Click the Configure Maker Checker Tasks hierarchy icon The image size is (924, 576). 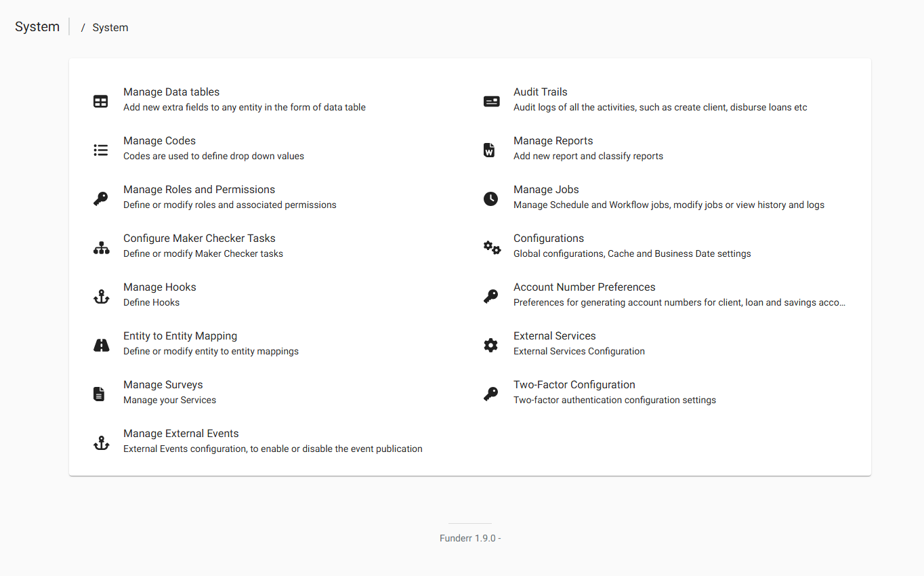click(100, 247)
